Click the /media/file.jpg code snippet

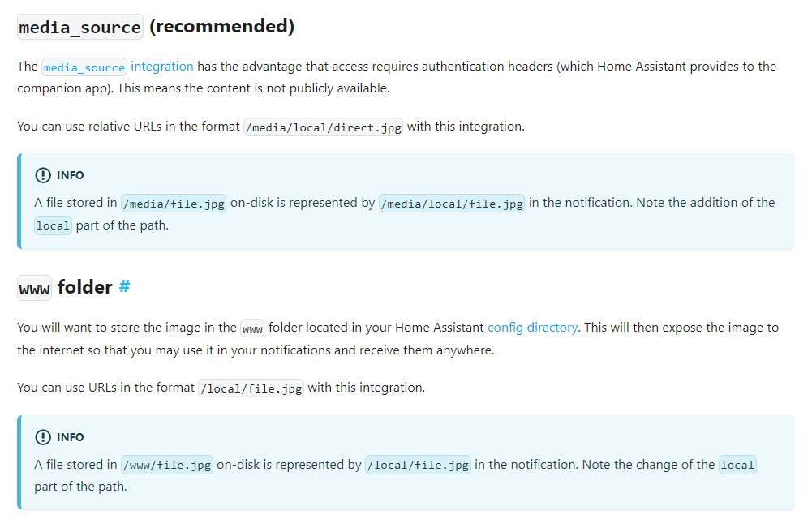[x=173, y=204]
